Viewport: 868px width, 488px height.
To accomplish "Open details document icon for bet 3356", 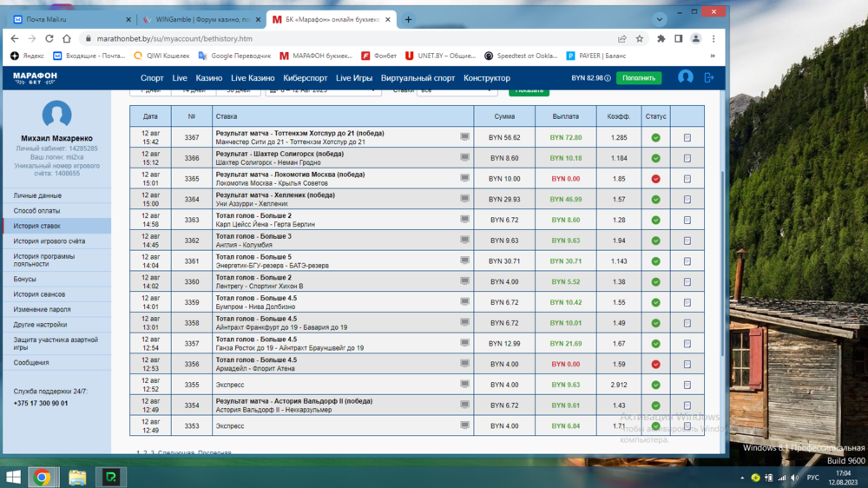I will (x=687, y=365).
